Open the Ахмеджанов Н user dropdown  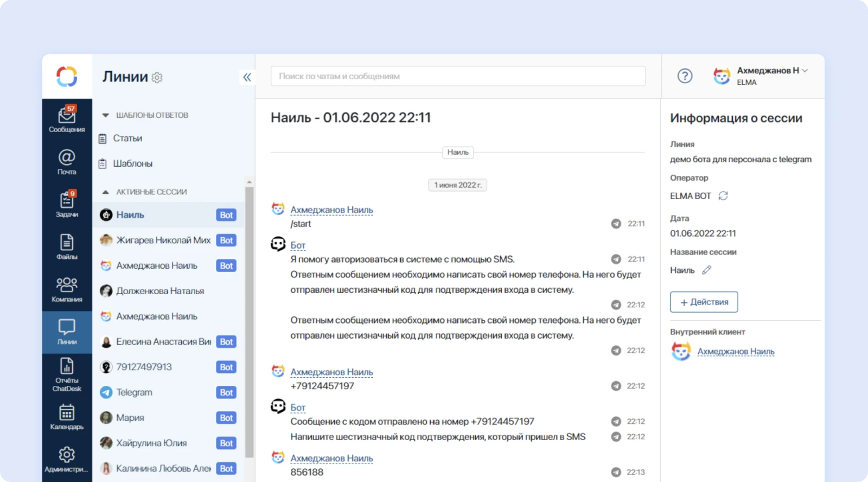(772, 71)
